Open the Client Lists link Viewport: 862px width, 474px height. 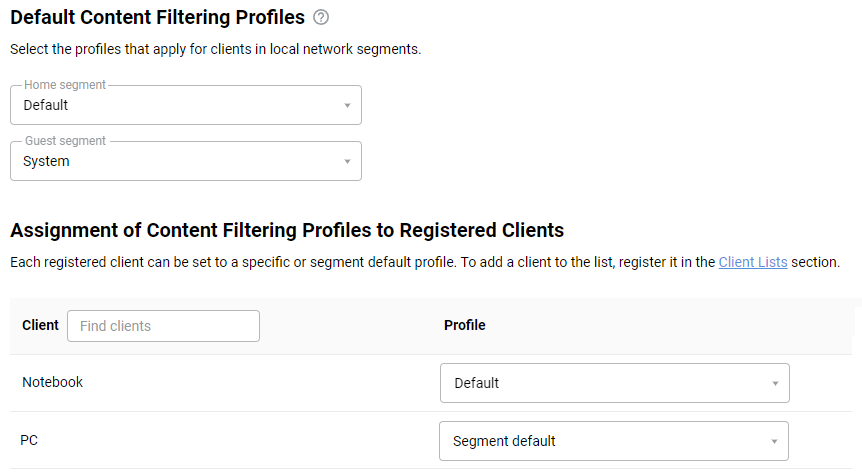(x=753, y=262)
